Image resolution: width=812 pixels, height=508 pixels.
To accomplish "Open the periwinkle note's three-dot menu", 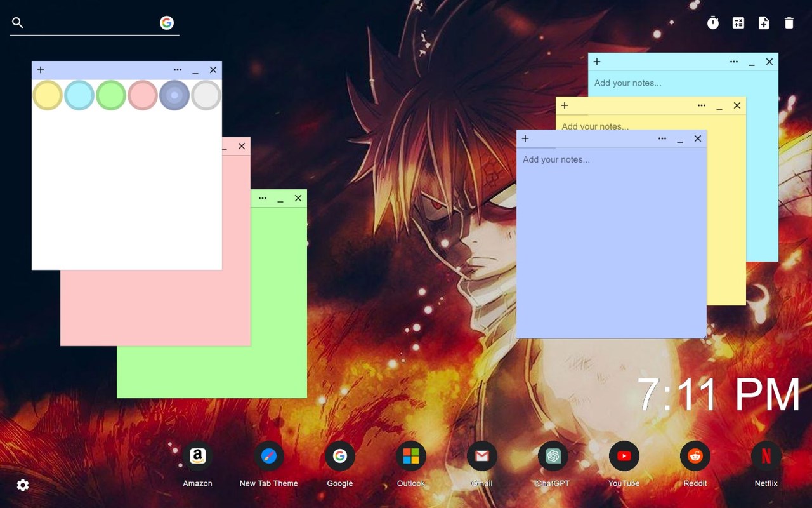I will pos(662,138).
